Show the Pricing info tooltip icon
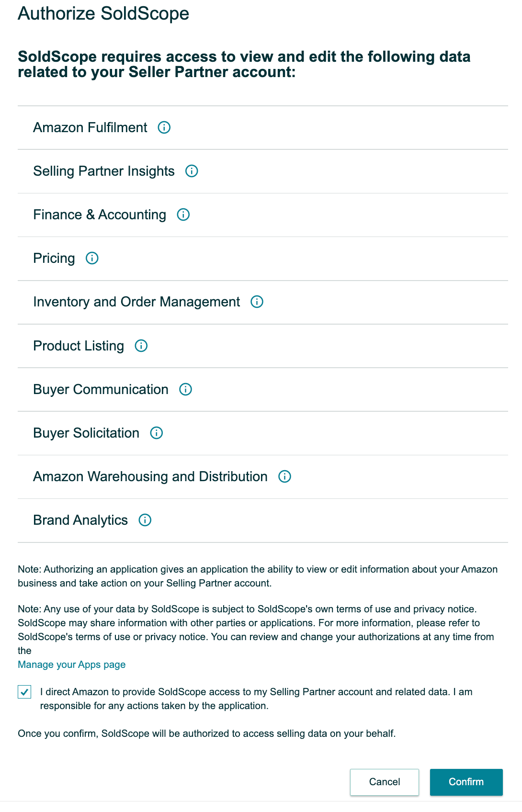The width and height of the screenshot is (522, 812). click(92, 258)
